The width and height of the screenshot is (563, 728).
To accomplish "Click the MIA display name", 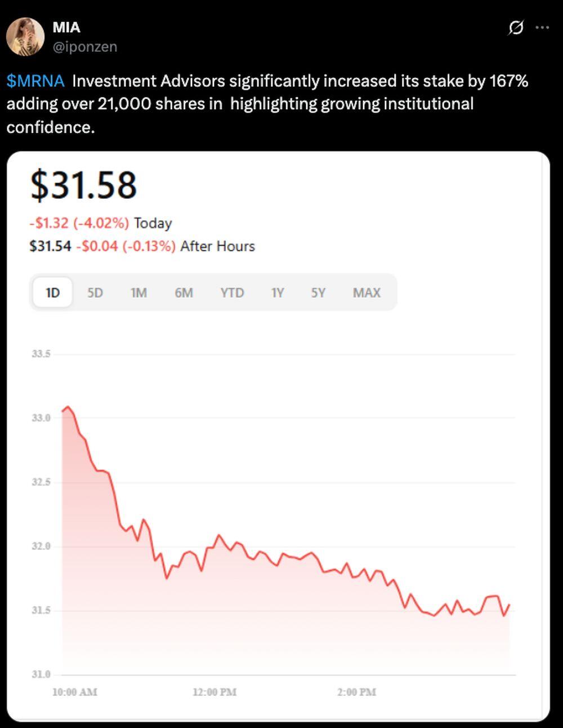I will 66,27.
